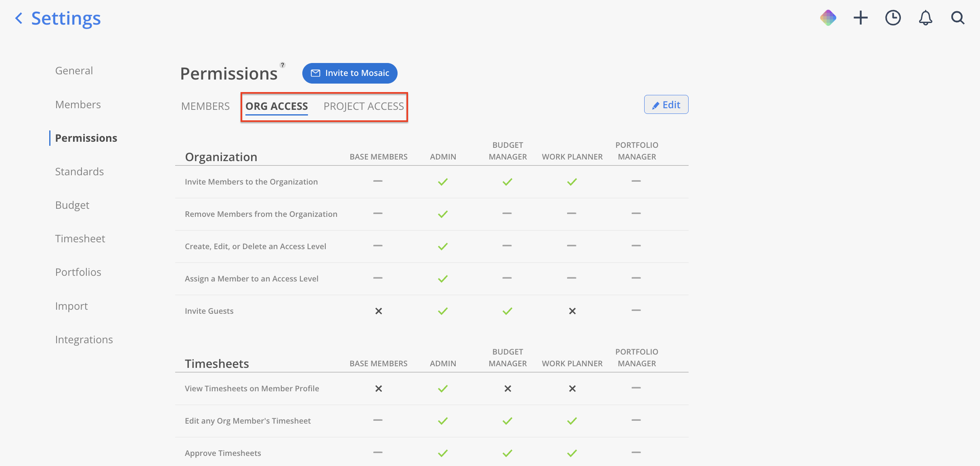Image resolution: width=980 pixels, height=466 pixels.
Task: Click Work Planner X for View Timesheets on Member Profile
Action: tap(572, 388)
